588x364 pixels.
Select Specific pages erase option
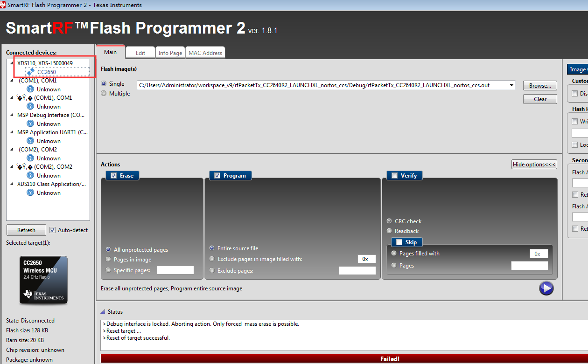[x=109, y=270]
